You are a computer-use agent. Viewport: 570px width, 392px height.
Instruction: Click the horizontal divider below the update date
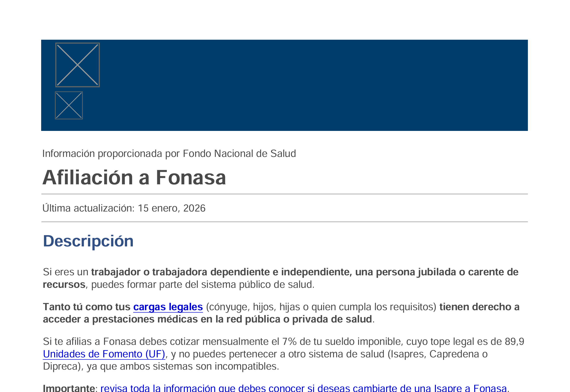(284, 222)
